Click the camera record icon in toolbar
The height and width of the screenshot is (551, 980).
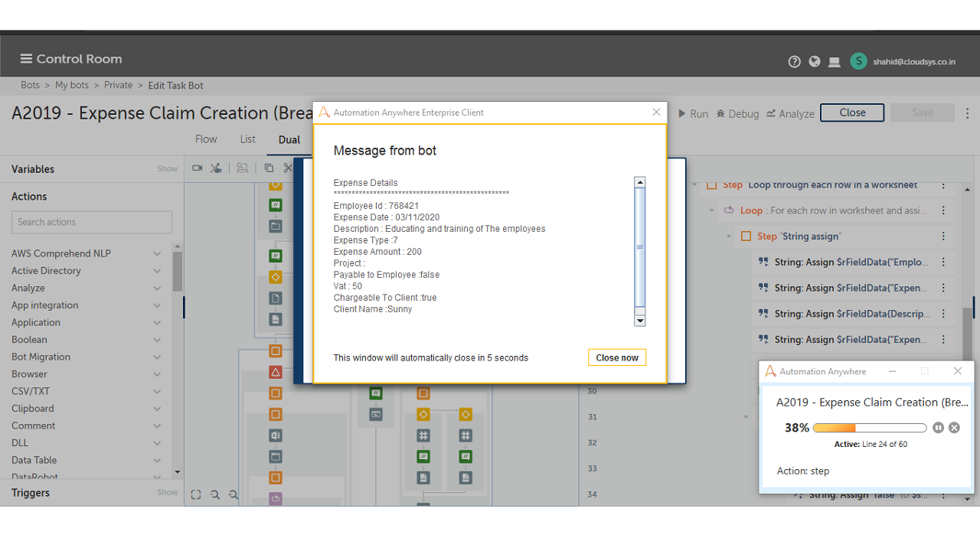[197, 168]
